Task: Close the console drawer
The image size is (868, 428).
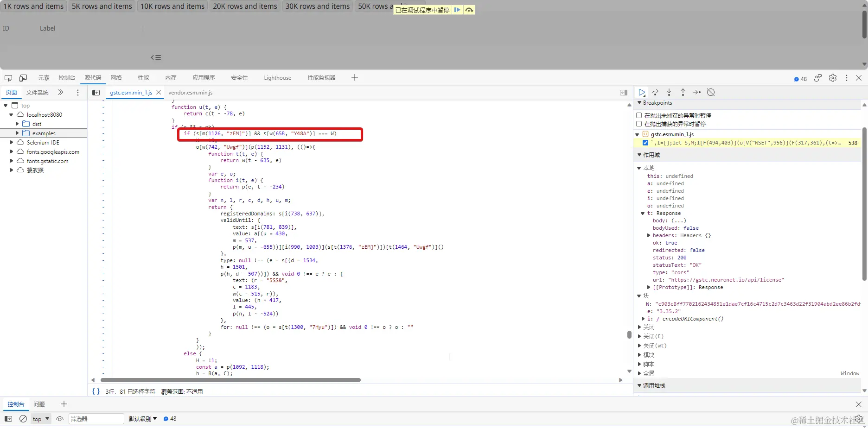Action: pyautogui.click(x=859, y=404)
